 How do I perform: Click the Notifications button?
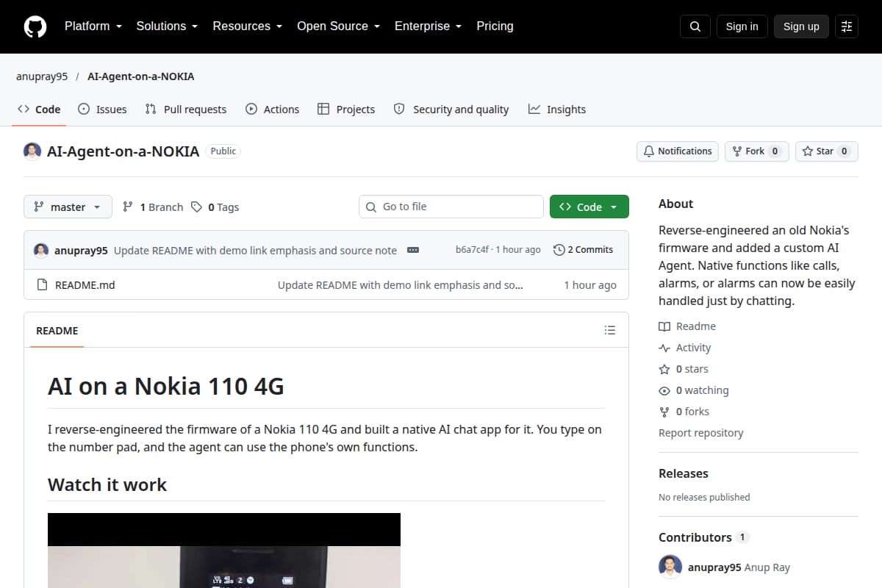(678, 151)
